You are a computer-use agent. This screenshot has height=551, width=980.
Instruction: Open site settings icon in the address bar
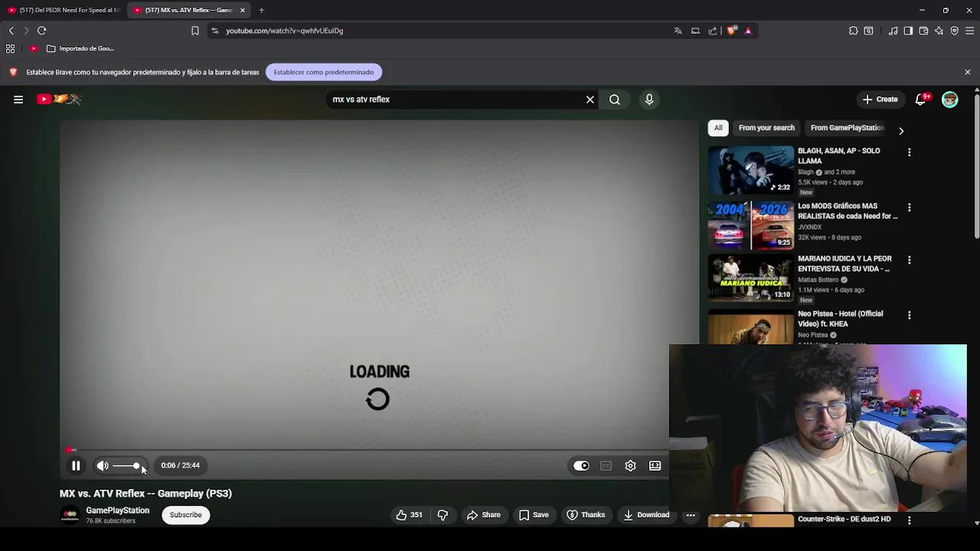click(215, 31)
